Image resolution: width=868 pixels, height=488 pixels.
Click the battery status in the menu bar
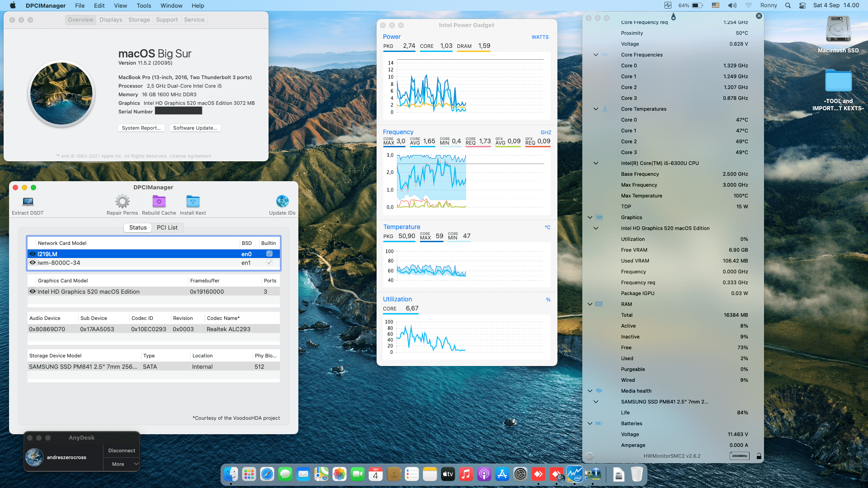tap(691, 5)
